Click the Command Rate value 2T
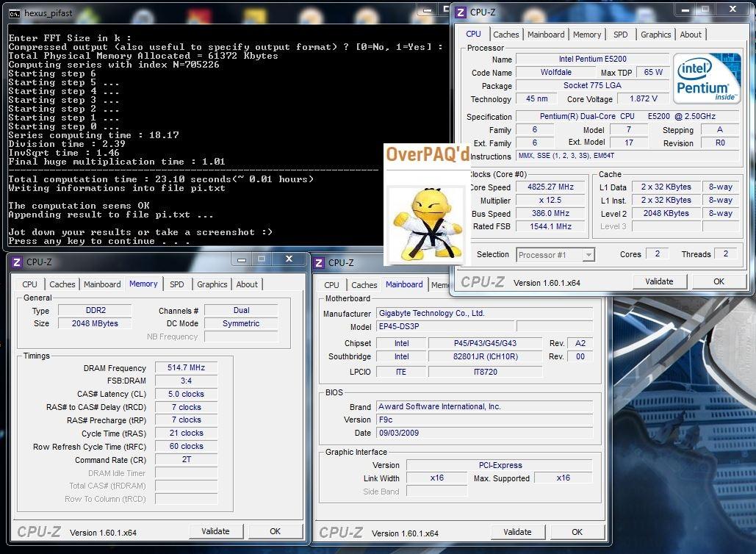 [186, 460]
